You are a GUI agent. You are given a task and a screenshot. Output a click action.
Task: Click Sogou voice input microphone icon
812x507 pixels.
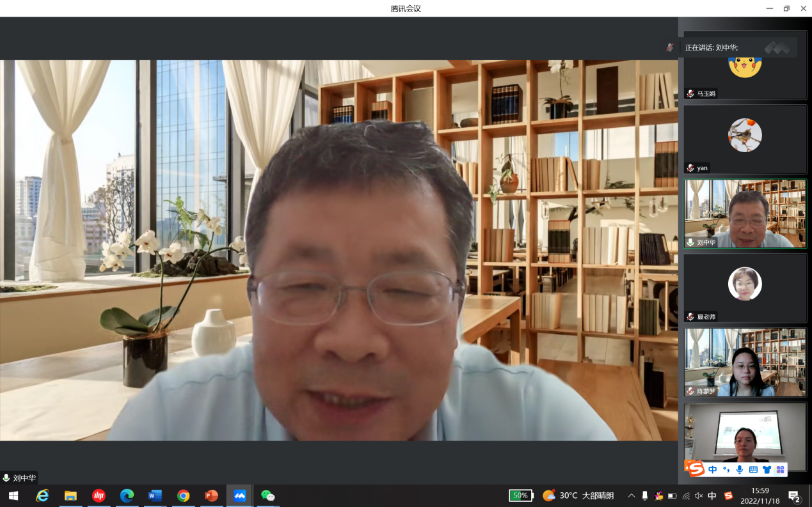740,470
